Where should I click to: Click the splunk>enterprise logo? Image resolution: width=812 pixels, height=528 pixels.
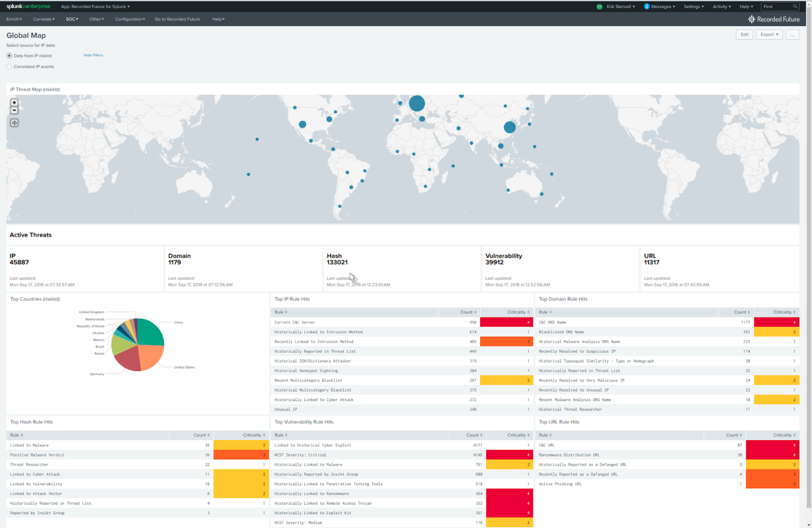(27, 6)
